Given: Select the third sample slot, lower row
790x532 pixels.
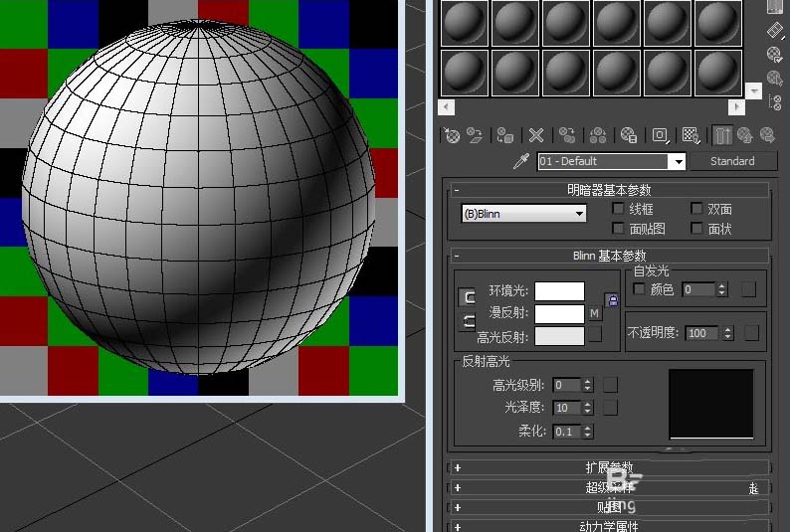Looking at the screenshot, I should 566,73.
